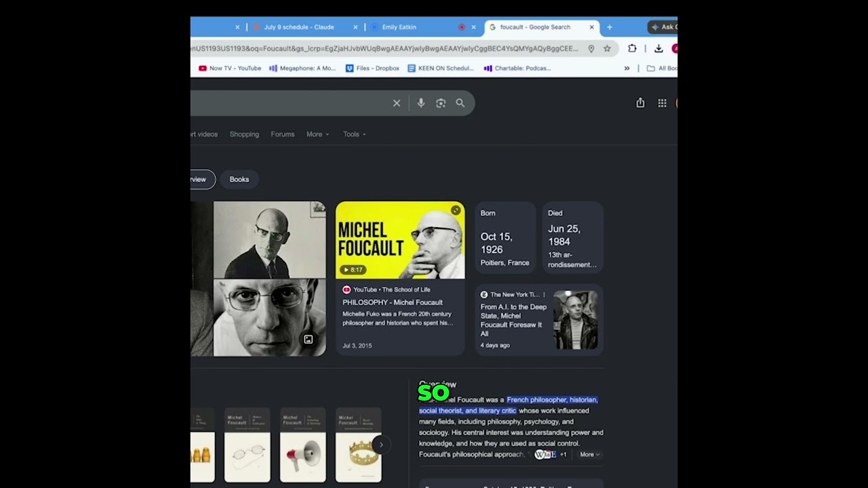Image resolution: width=868 pixels, height=488 pixels.
Task: Open the Forums search filter
Action: point(283,134)
